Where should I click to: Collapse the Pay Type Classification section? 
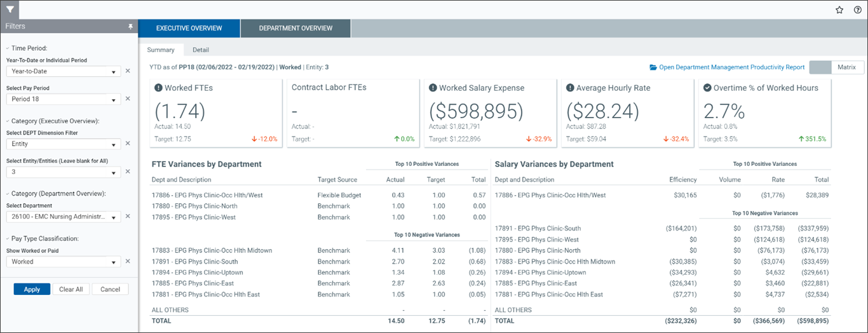8,239
